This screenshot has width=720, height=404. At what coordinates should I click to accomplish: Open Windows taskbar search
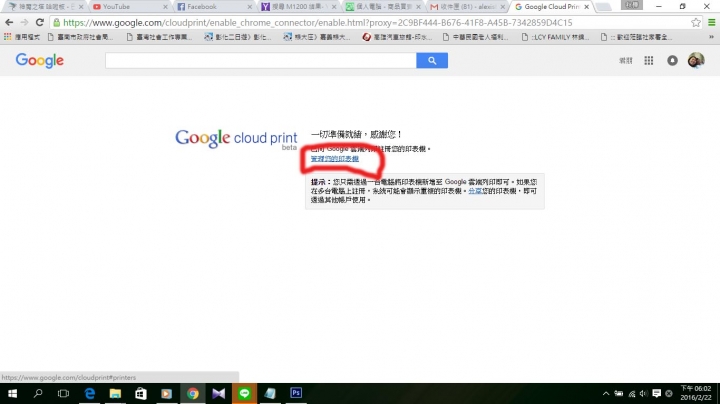click(x=38, y=393)
